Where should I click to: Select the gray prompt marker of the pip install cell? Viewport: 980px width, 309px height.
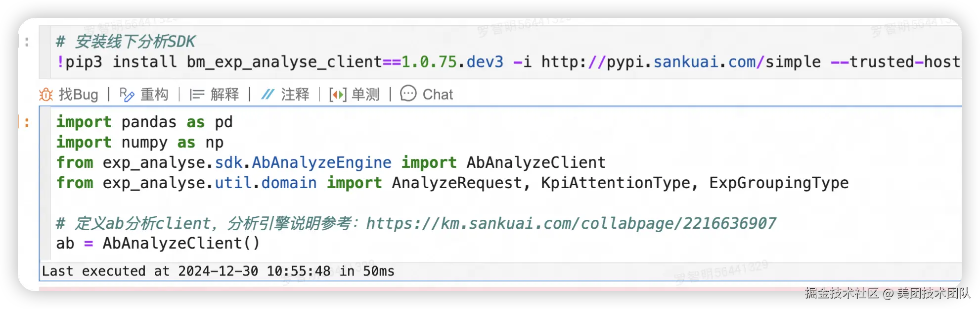pyautogui.click(x=26, y=42)
